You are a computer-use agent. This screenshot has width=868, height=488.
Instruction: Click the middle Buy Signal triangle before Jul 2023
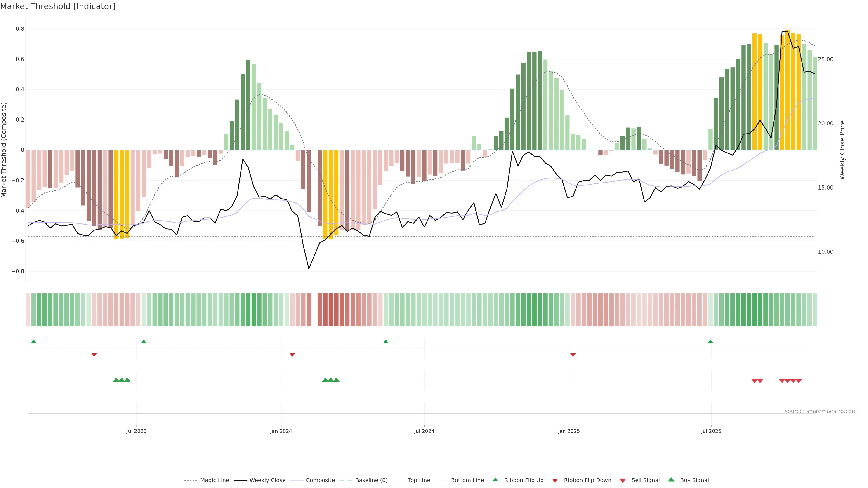click(122, 380)
